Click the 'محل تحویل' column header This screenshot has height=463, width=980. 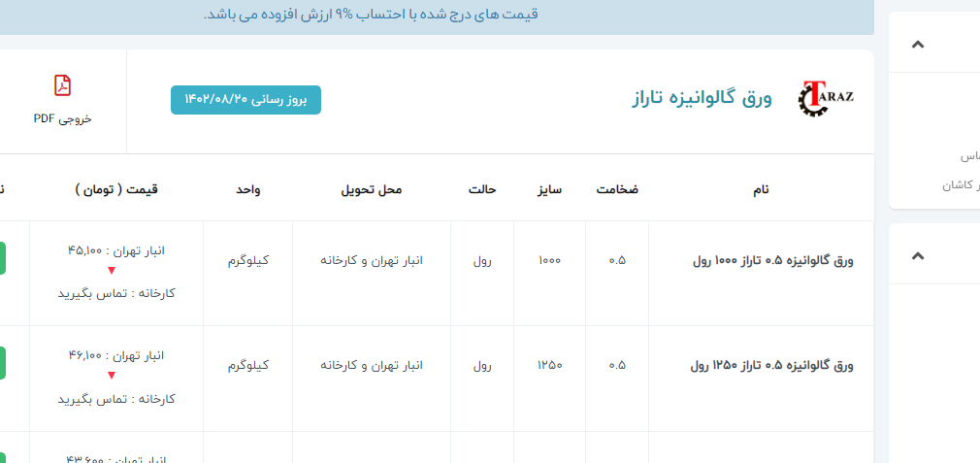pyautogui.click(x=370, y=189)
